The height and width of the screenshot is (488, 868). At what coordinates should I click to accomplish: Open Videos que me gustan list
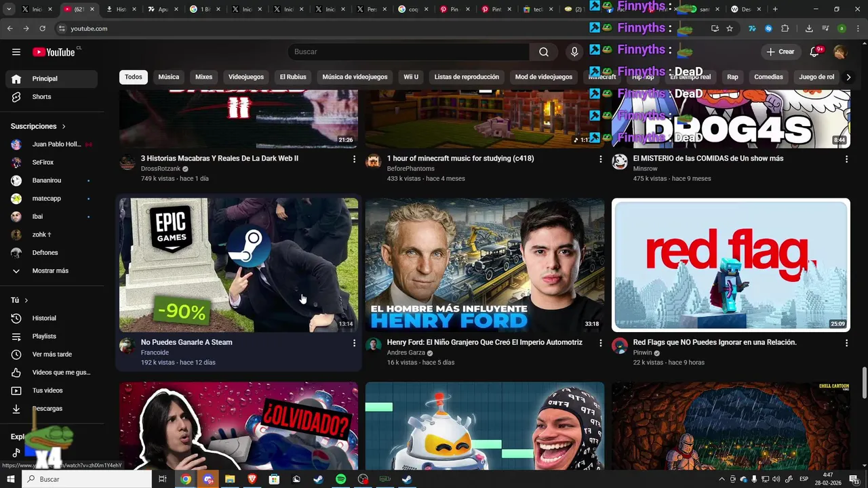click(52, 372)
